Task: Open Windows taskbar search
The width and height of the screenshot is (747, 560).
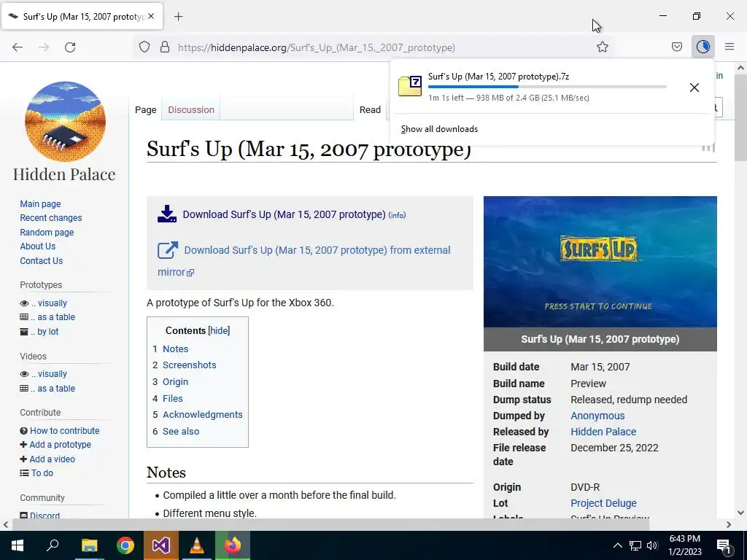Action: [53, 545]
